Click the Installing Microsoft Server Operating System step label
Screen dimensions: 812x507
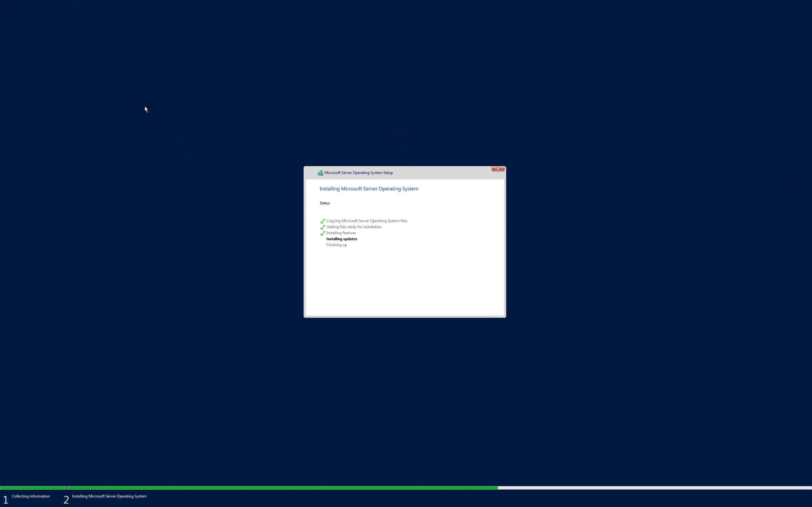tap(109, 496)
